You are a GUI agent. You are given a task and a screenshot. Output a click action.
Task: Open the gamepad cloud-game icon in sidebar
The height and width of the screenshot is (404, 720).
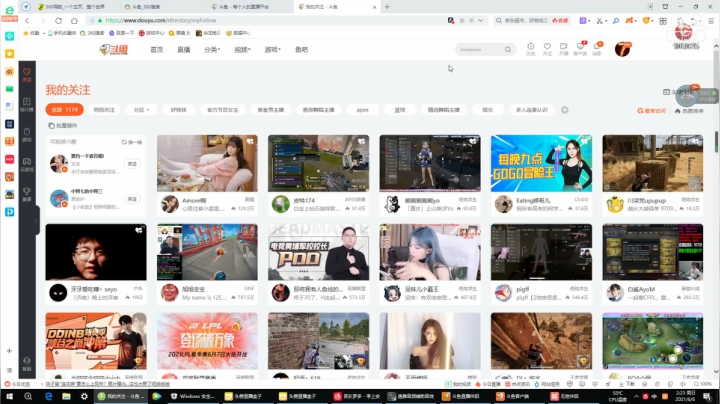(x=27, y=164)
